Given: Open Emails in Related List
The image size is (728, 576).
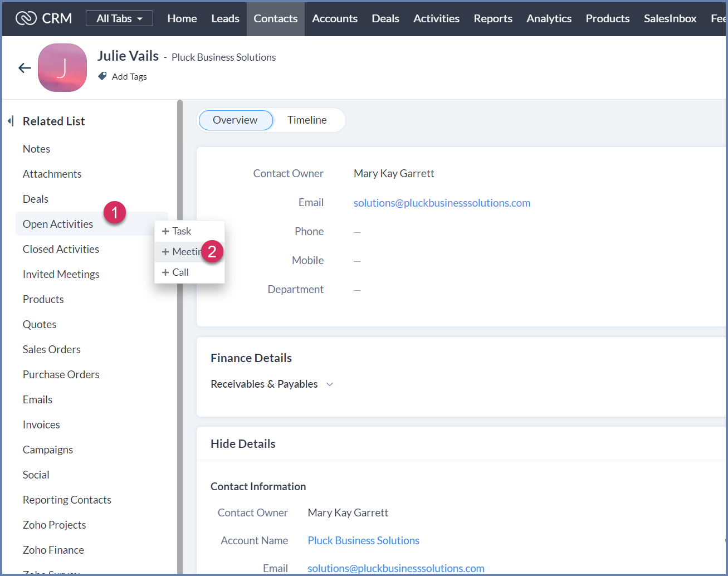Looking at the screenshot, I should tap(37, 399).
